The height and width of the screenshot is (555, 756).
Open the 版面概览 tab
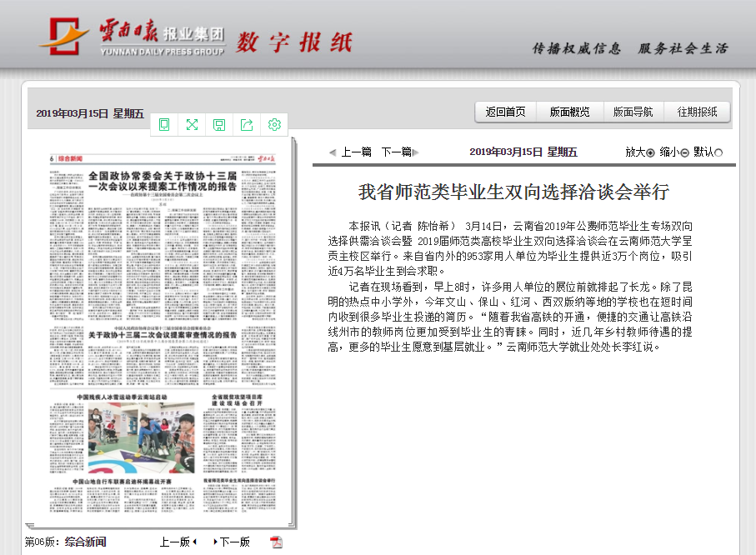pyautogui.click(x=569, y=112)
